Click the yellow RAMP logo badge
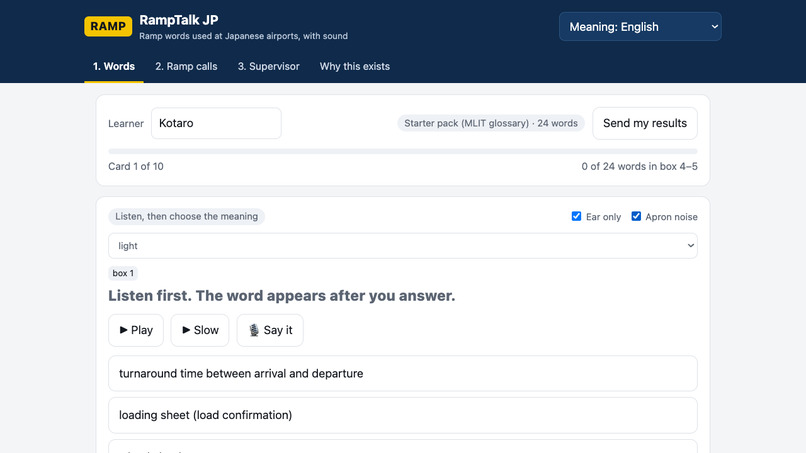 [x=108, y=26]
